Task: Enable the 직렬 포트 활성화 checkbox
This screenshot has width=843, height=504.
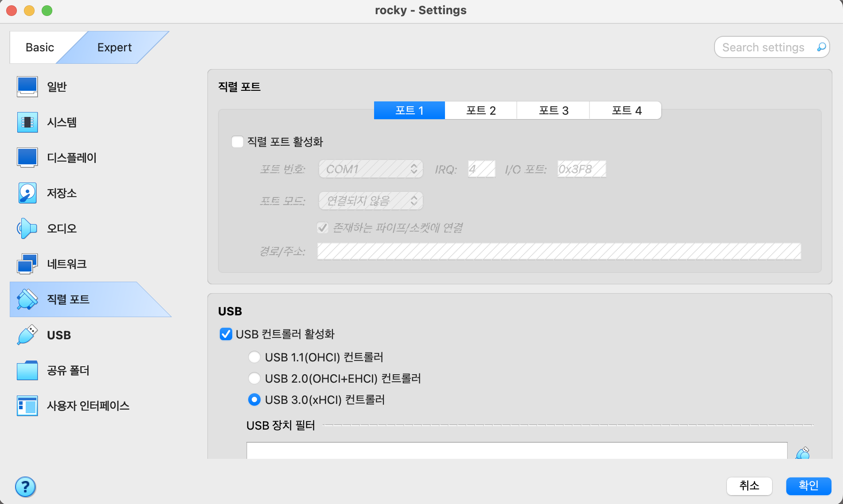Action: coord(238,142)
